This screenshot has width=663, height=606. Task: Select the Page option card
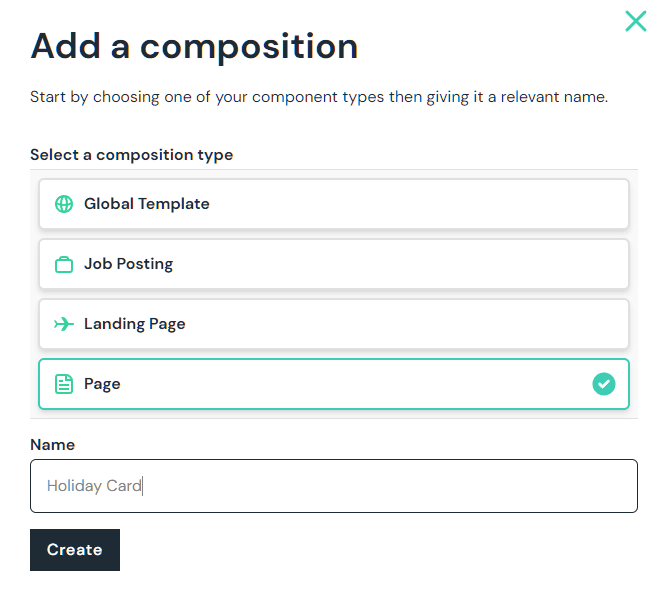(x=333, y=384)
